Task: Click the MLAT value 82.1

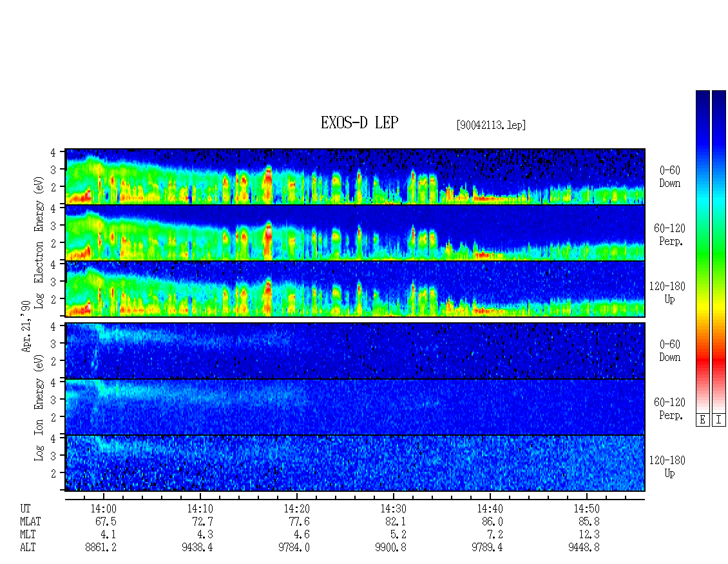Action: (396, 521)
